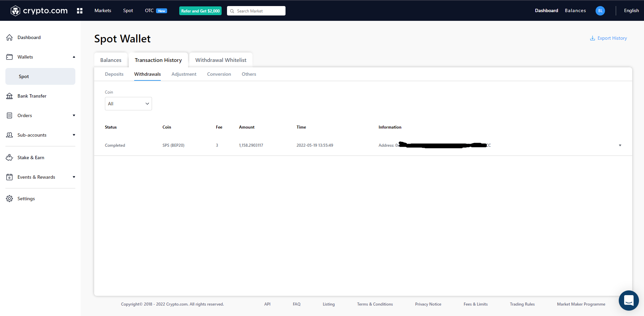Image resolution: width=644 pixels, height=316 pixels.
Task: Click the Events & Rewards calendar icon
Action: pos(9,177)
